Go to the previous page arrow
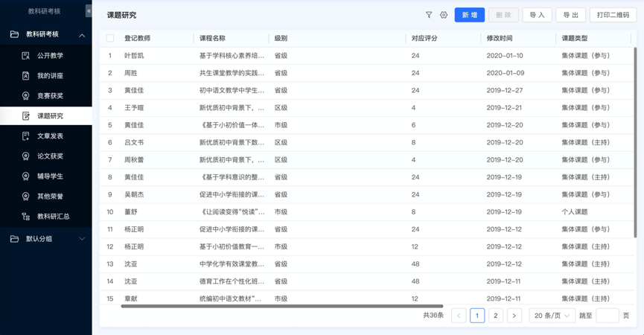 click(x=459, y=316)
